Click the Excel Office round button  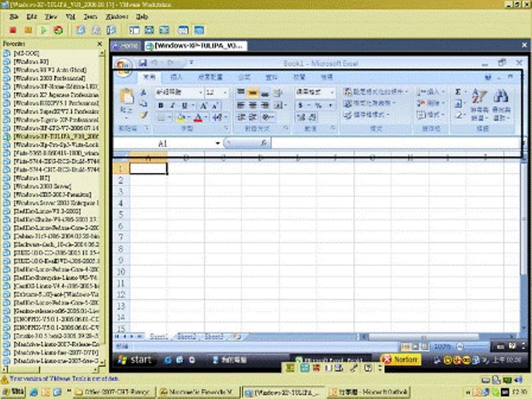(x=124, y=67)
